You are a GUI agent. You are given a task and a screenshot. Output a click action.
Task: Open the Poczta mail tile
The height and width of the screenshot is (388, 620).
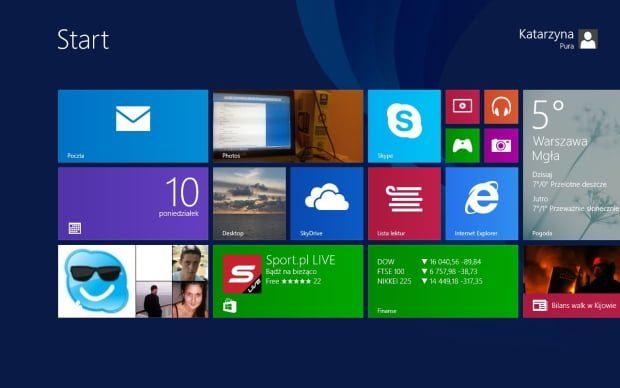click(x=133, y=126)
